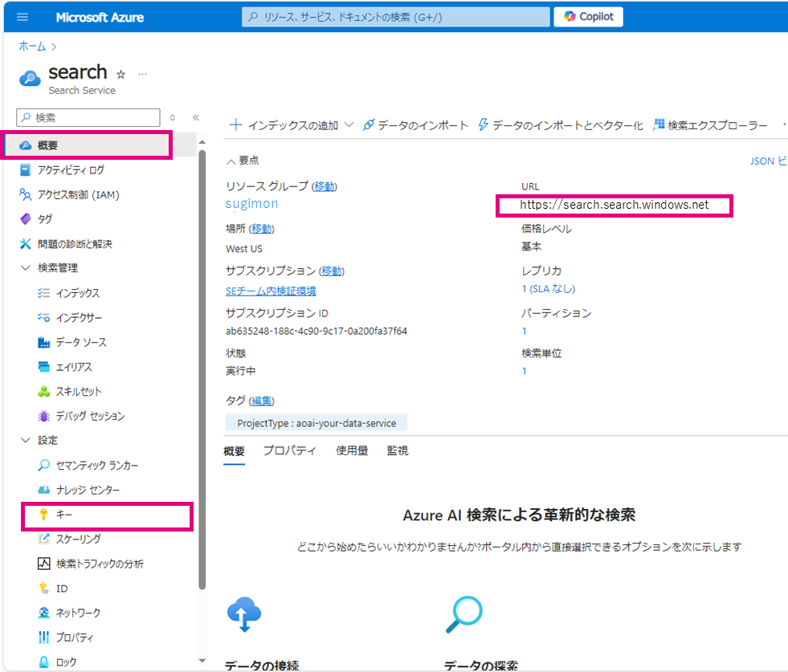Open sugimon resource group
The width and height of the screenshot is (788, 672).
tap(251, 203)
